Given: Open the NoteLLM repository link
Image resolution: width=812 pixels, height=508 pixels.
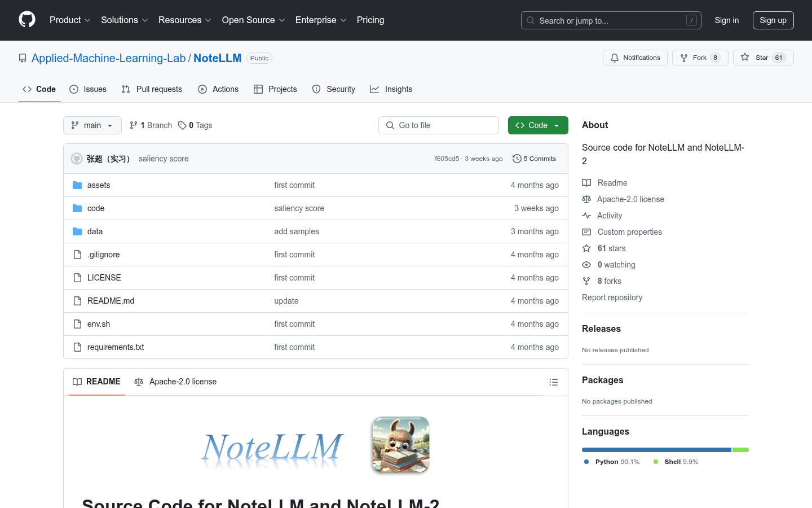Looking at the screenshot, I should coord(218,58).
